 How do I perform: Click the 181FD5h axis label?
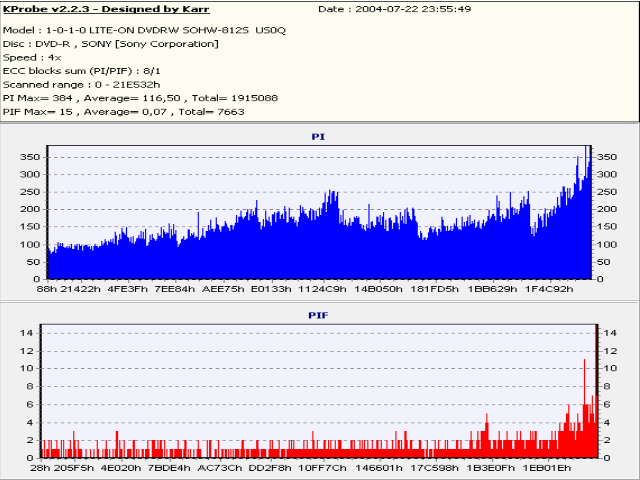pyautogui.click(x=434, y=289)
